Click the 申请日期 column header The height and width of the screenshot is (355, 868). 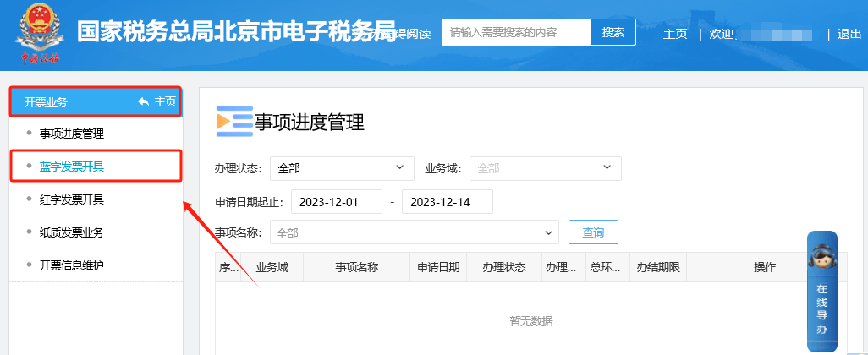(438, 267)
